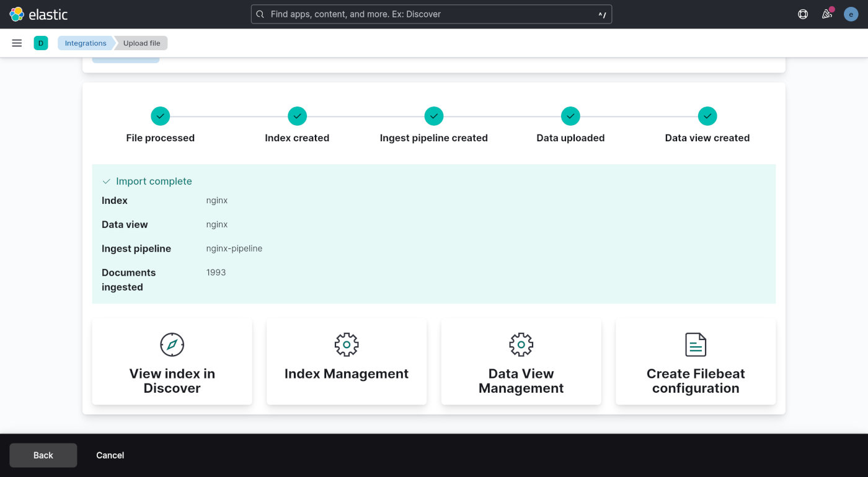Open Index Management via its gear icon
Image resolution: width=868 pixels, height=477 pixels.
click(x=346, y=344)
